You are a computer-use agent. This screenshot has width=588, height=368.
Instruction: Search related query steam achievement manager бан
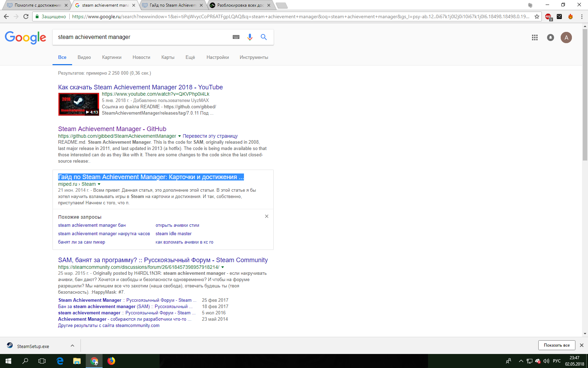point(92,225)
